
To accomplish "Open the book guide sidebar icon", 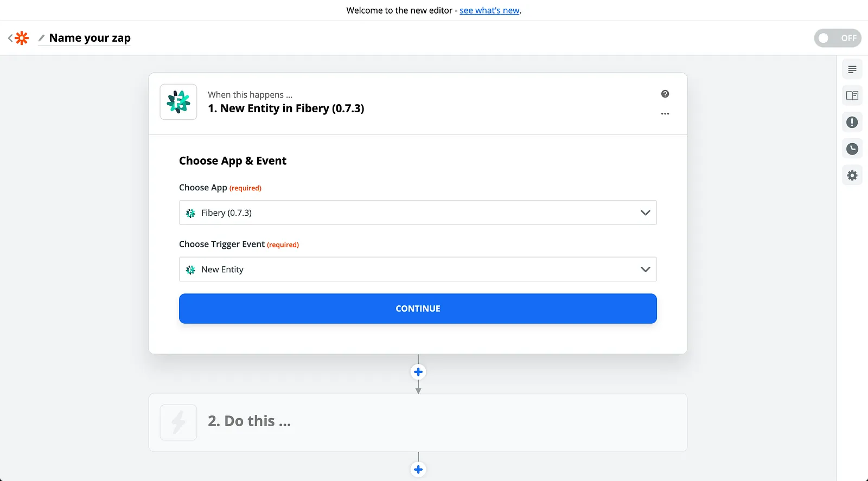I will tap(852, 96).
